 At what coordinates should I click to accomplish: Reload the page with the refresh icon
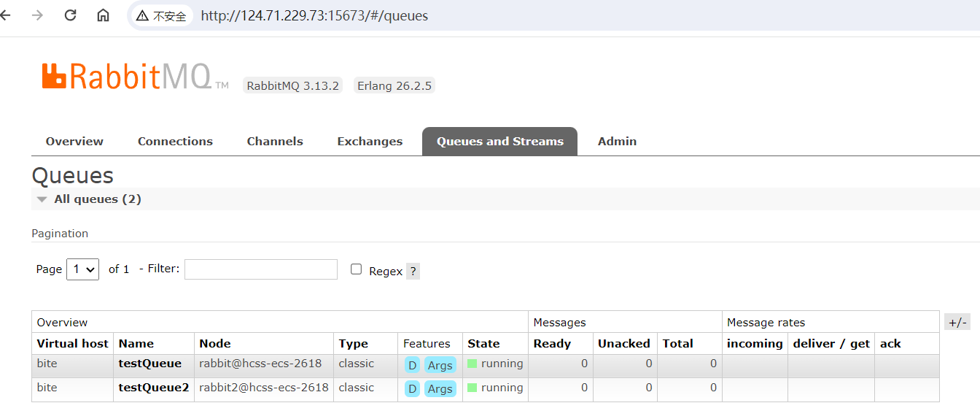[71, 15]
